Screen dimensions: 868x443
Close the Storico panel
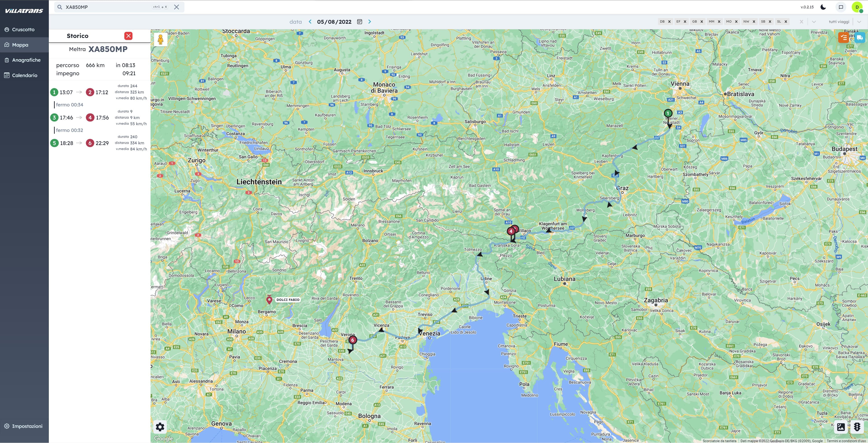tap(128, 36)
